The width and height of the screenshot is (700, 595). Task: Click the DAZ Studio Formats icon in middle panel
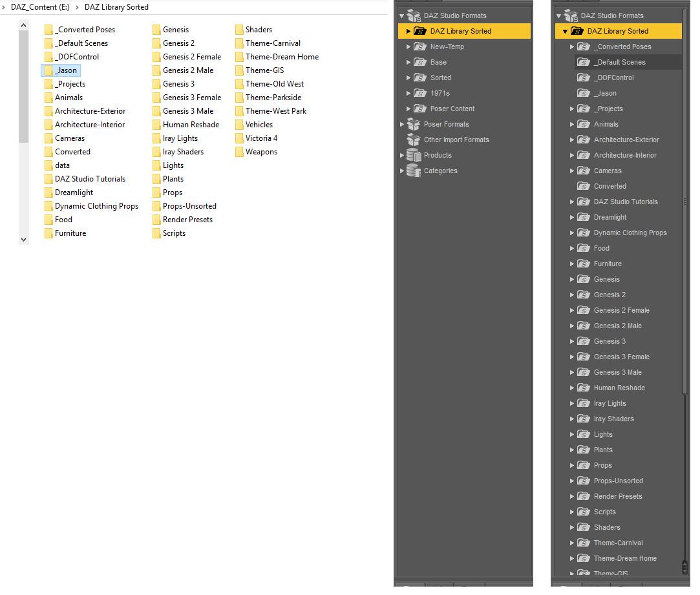[x=414, y=16]
